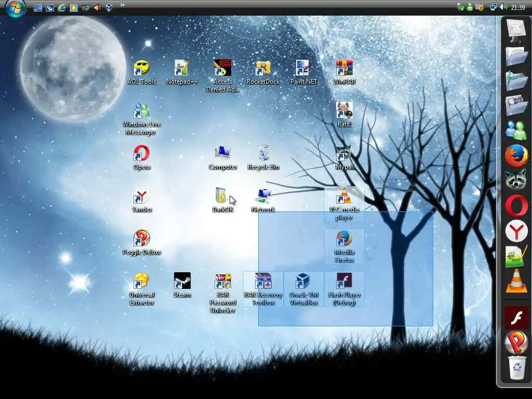The width and height of the screenshot is (532, 399).
Task: Launch Yandex browser from the dock
Action: pyautogui.click(x=516, y=231)
